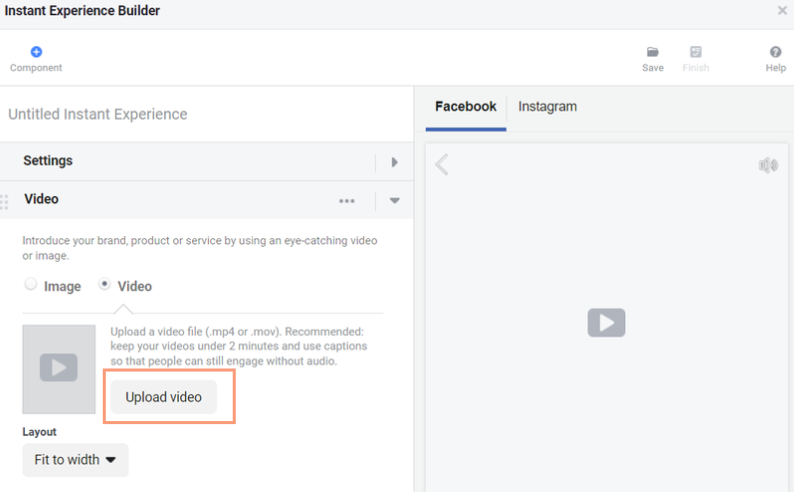Select the Video radio button
The height and width of the screenshot is (492, 794).
(104, 284)
